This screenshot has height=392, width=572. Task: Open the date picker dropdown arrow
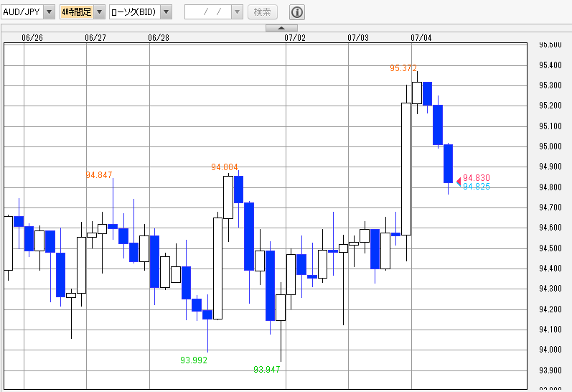[237, 12]
